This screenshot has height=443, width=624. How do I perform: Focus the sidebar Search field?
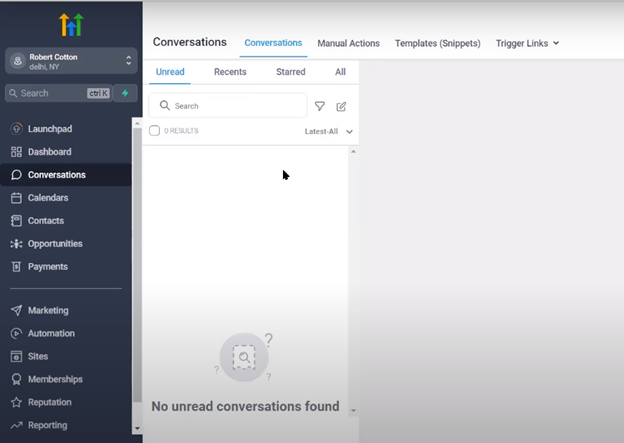(x=58, y=93)
